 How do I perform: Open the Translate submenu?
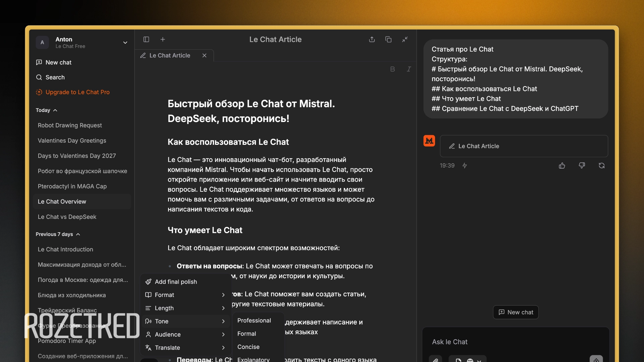186,348
